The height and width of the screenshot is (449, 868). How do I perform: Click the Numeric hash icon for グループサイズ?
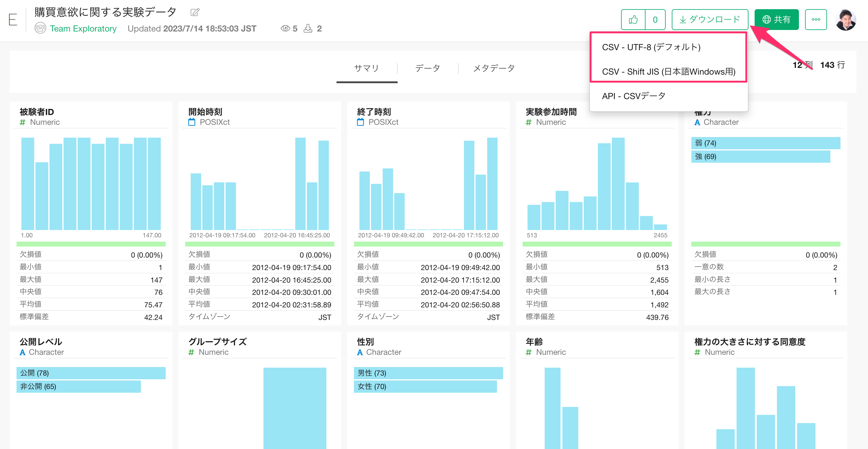(x=191, y=352)
